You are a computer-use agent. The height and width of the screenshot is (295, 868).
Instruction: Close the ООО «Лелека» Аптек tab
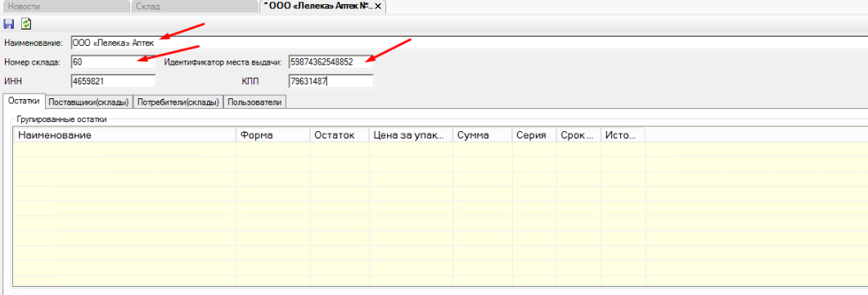pos(378,6)
